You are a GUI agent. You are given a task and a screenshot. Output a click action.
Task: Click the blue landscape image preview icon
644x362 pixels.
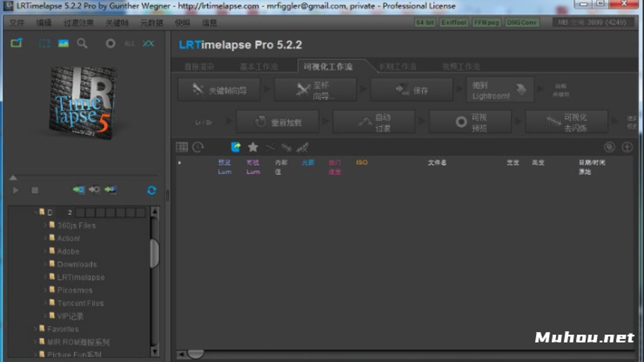coord(63,43)
